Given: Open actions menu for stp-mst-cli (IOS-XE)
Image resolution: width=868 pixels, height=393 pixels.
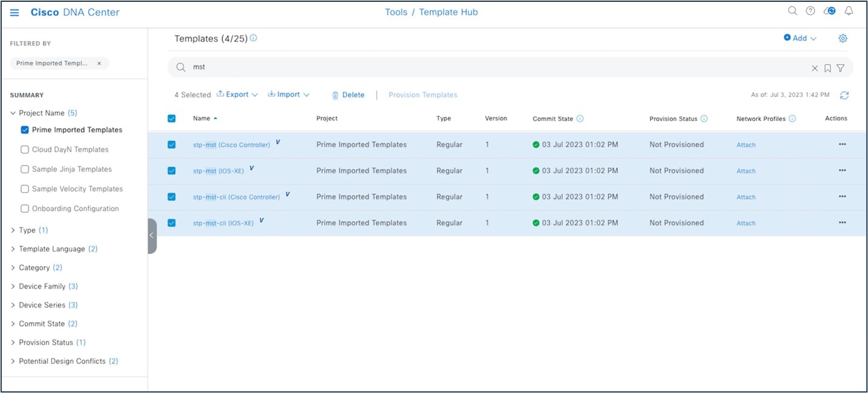Looking at the screenshot, I should point(842,222).
